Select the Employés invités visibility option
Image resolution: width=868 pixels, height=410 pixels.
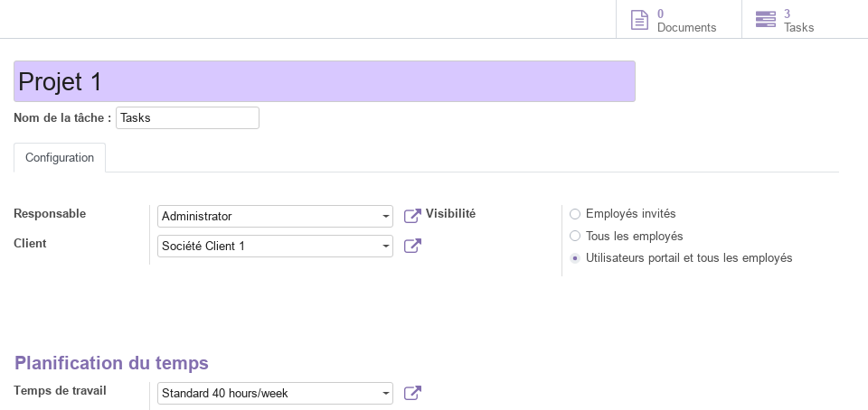tap(575, 214)
